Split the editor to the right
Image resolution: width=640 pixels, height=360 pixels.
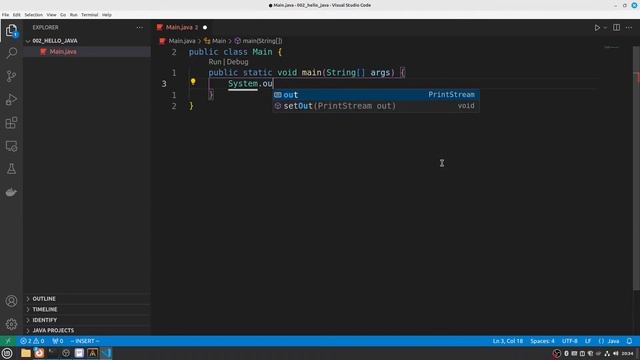coord(616,27)
